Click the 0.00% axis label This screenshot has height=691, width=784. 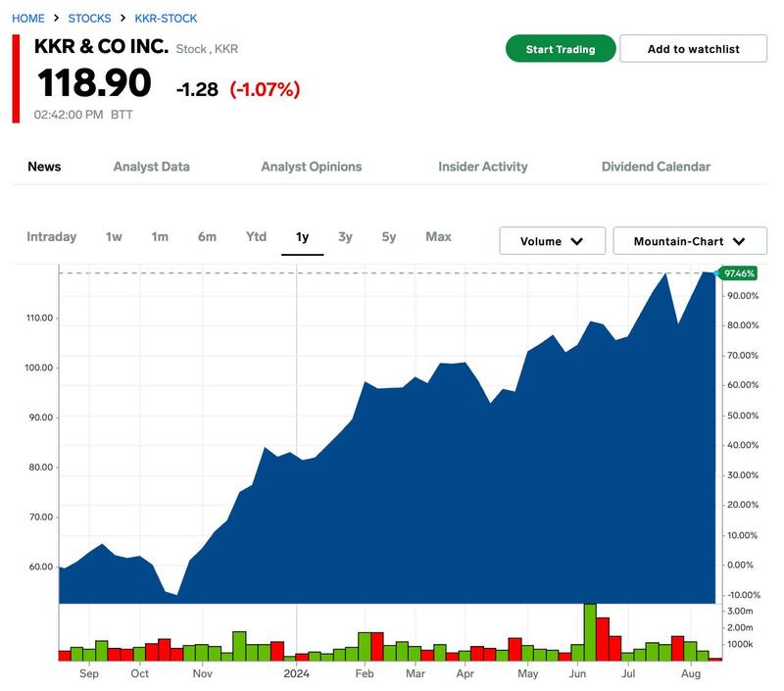pyautogui.click(x=740, y=565)
